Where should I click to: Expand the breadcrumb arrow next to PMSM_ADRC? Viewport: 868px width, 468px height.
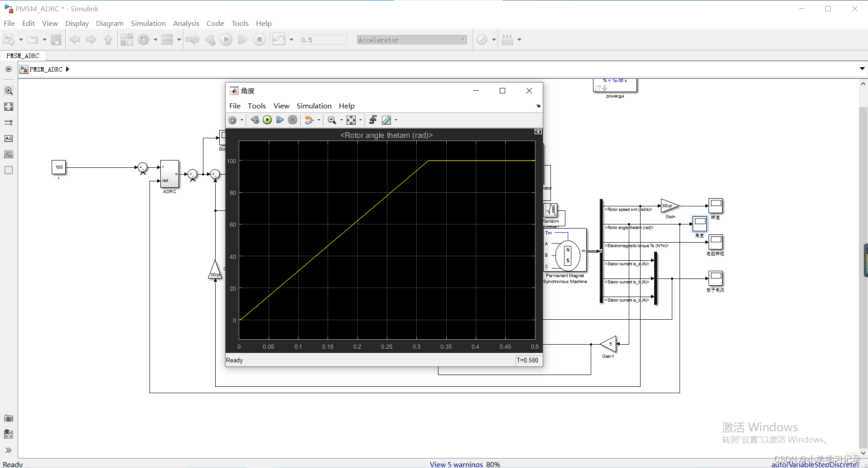tap(67, 69)
